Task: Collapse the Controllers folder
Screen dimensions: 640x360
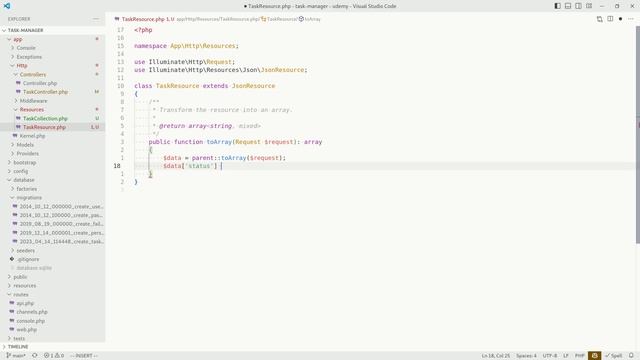Action: (33, 74)
